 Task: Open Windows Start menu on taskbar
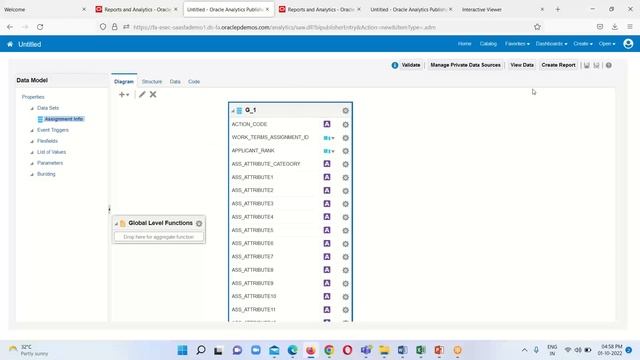pos(182,350)
